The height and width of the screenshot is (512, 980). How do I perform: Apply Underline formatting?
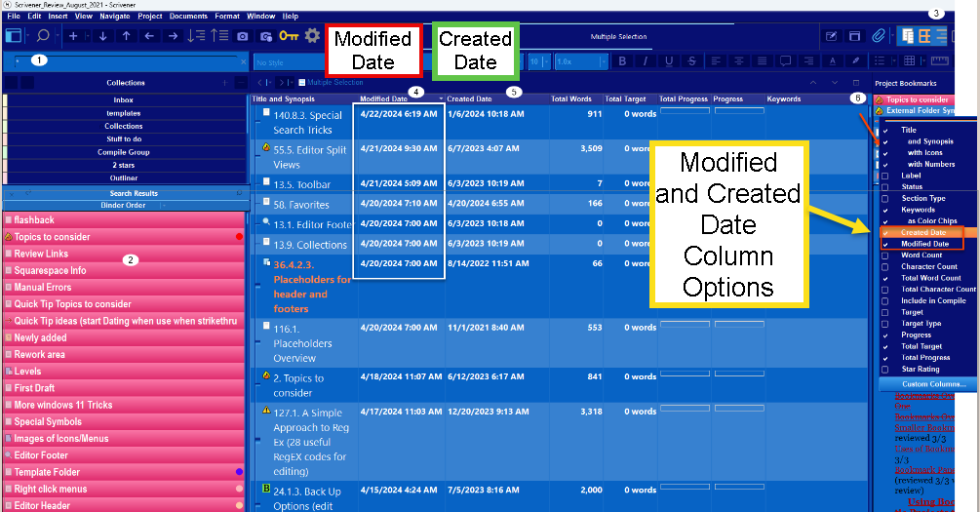[x=669, y=61]
